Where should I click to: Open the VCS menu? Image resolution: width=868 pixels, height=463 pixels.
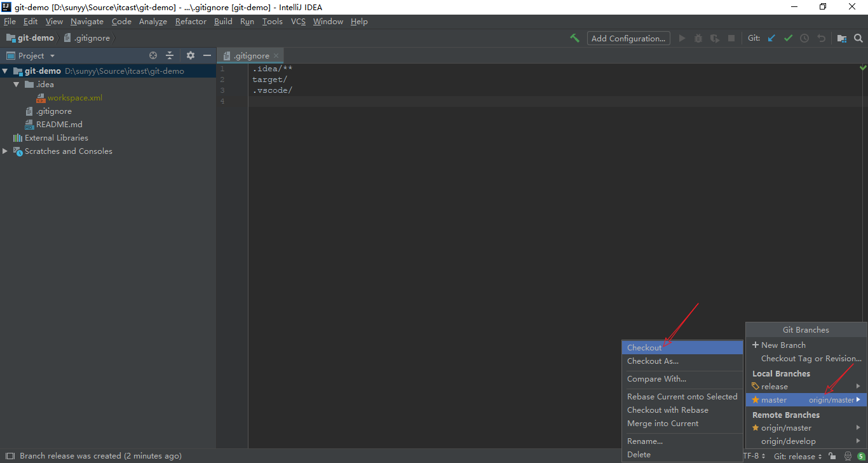pos(298,22)
